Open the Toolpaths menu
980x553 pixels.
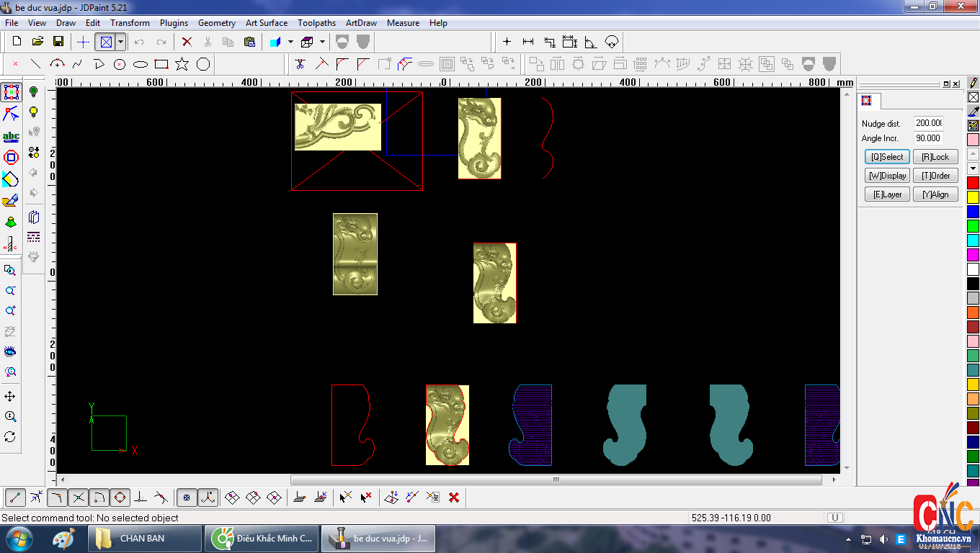click(316, 23)
